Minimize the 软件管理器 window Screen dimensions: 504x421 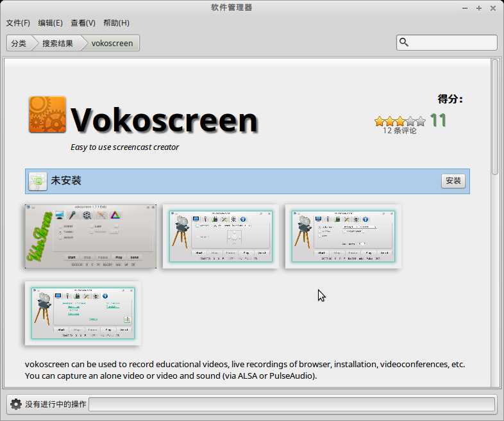(x=465, y=8)
